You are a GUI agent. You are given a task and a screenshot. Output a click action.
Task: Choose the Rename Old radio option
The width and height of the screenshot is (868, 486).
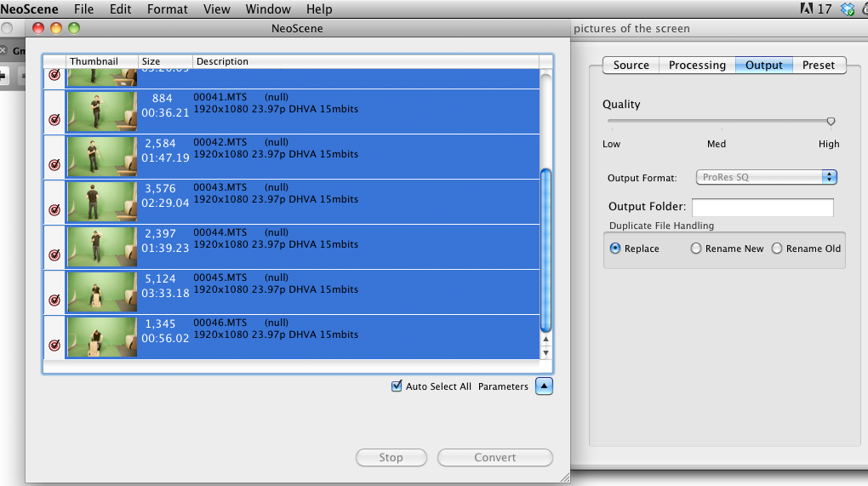coord(777,249)
